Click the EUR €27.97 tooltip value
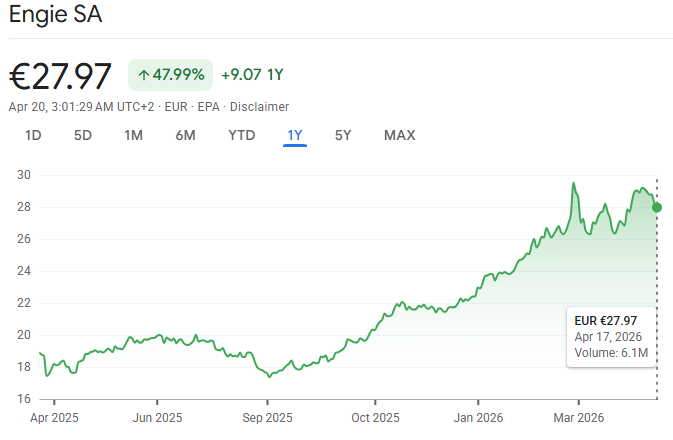Viewport: 673px width, 440px height. (x=606, y=321)
